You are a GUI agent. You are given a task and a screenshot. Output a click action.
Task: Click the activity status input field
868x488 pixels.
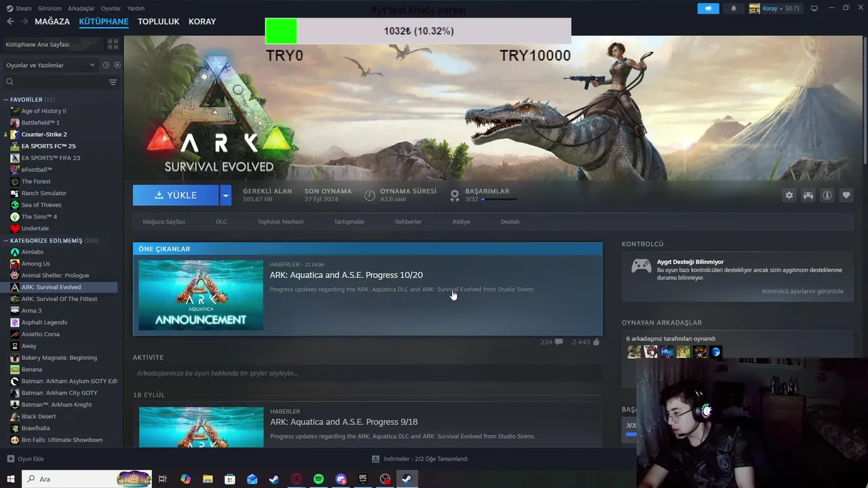(x=368, y=373)
